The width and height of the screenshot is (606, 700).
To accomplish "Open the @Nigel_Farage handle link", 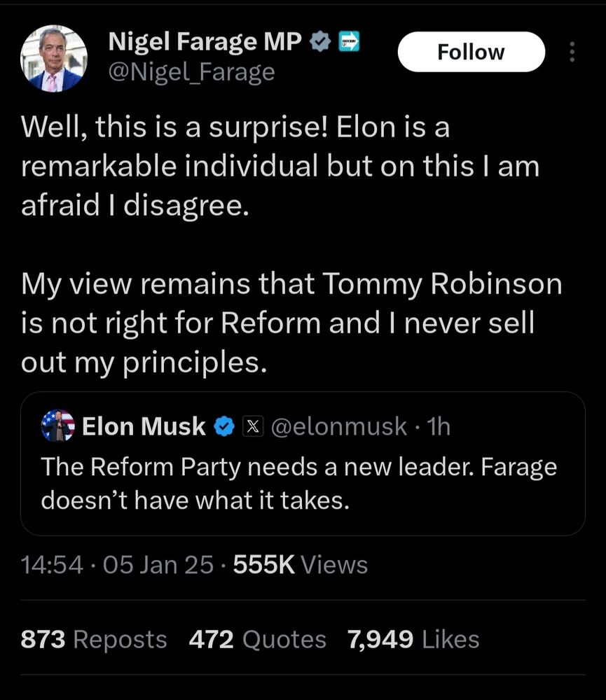I will click(x=191, y=71).
